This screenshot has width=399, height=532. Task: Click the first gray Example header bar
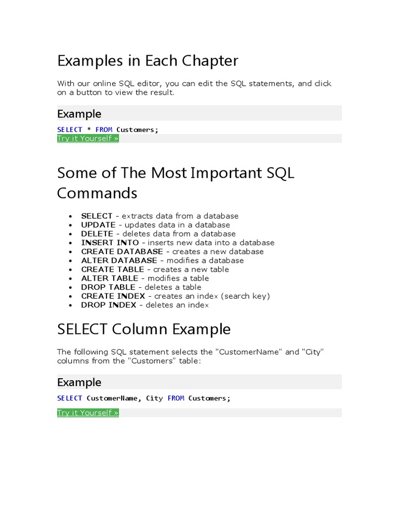click(199, 113)
